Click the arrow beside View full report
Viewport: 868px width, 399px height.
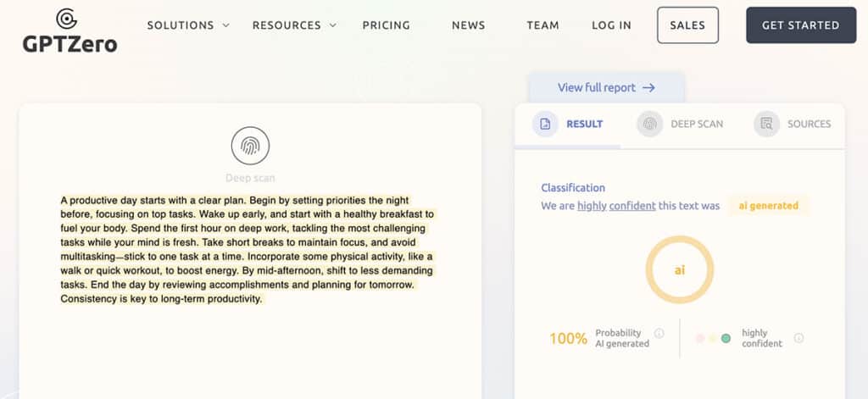(648, 87)
